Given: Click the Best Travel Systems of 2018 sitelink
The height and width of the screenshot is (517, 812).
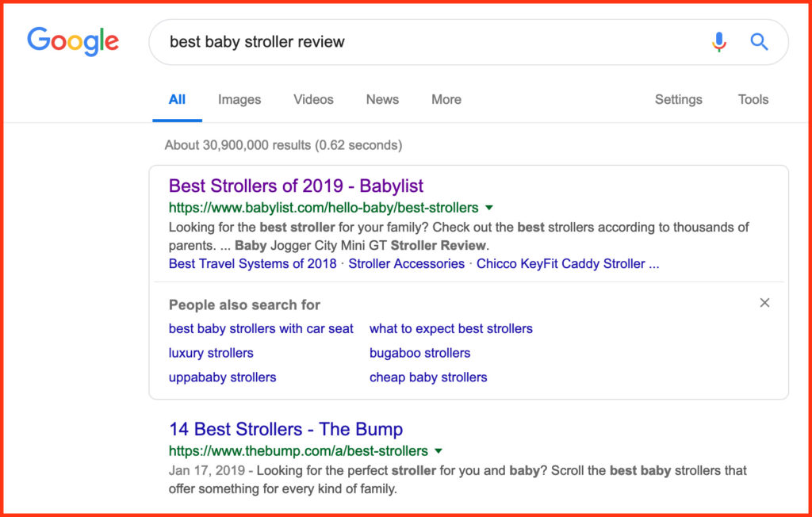Looking at the screenshot, I should point(252,264).
